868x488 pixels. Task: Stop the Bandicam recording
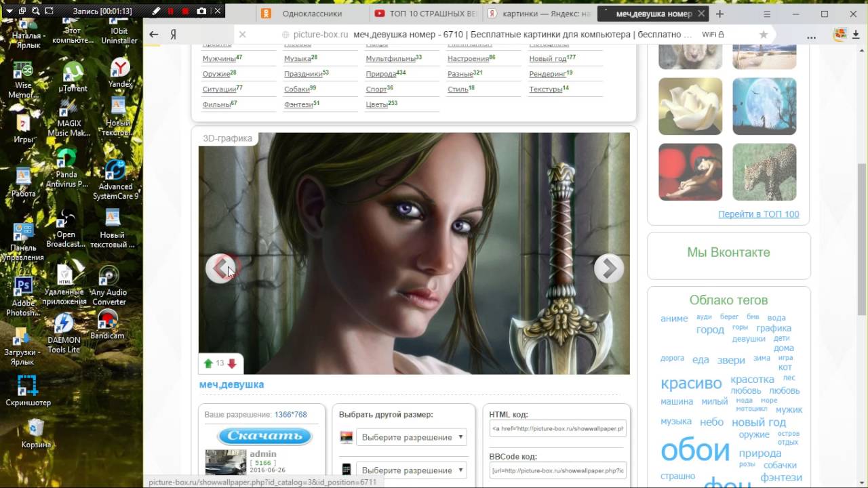185,11
